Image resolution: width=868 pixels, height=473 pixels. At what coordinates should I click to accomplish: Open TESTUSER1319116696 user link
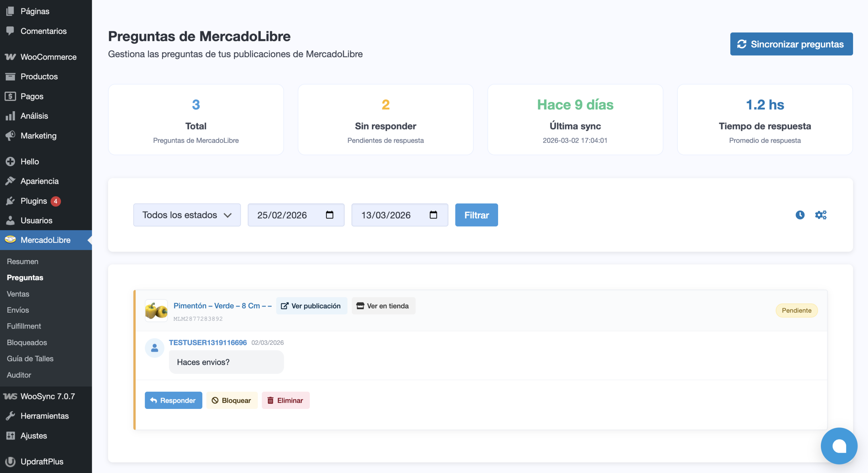tap(208, 342)
